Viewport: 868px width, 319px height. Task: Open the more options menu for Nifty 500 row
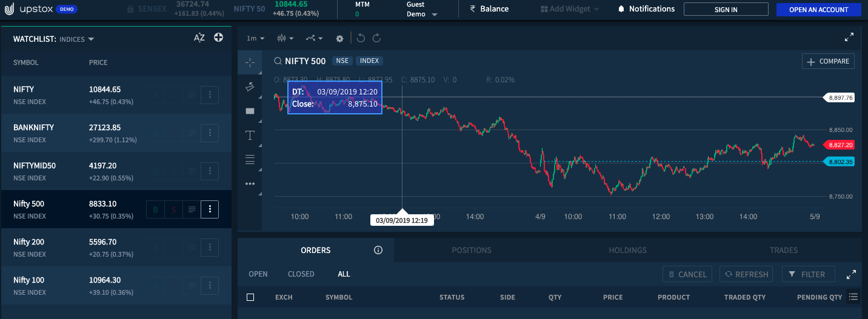(210, 209)
